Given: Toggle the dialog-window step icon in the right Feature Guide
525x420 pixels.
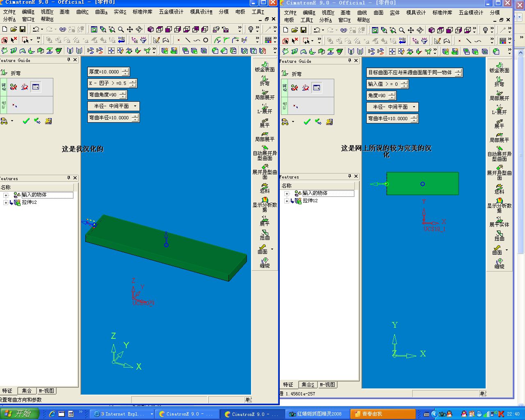Looking at the screenshot, I should pyautogui.click(x=316, y=88).
